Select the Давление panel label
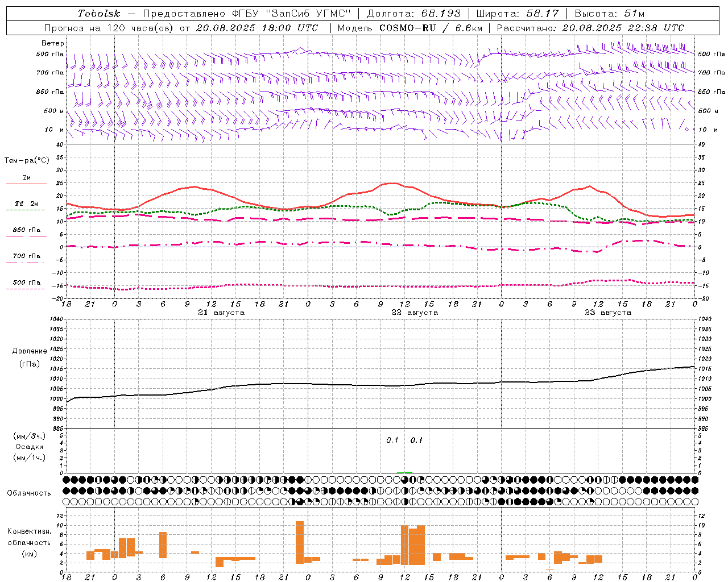The height and width of the screenshot is (582, 728). coord(30,351)
